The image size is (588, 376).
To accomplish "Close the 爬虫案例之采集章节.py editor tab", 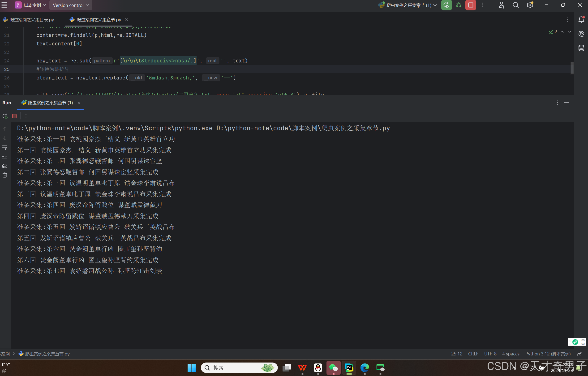I will (126, 20).
